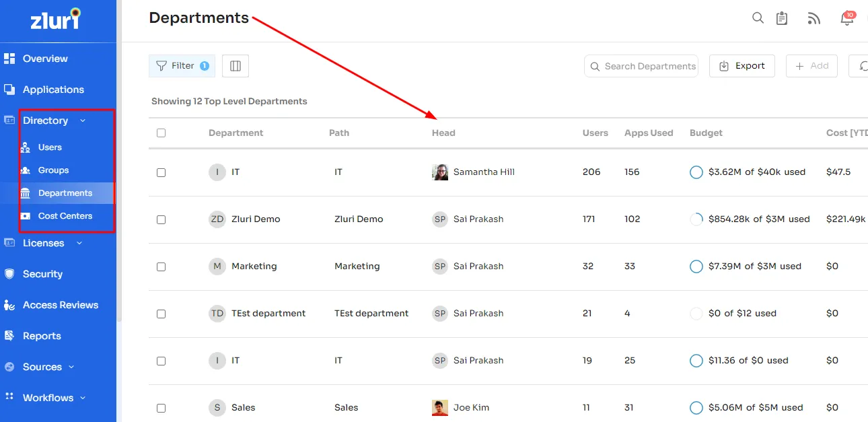Click Sales budget progress ring
Image resolution: width=868 pixels, height=422 pixels.
pyautogui.click(x=696, y=408)
